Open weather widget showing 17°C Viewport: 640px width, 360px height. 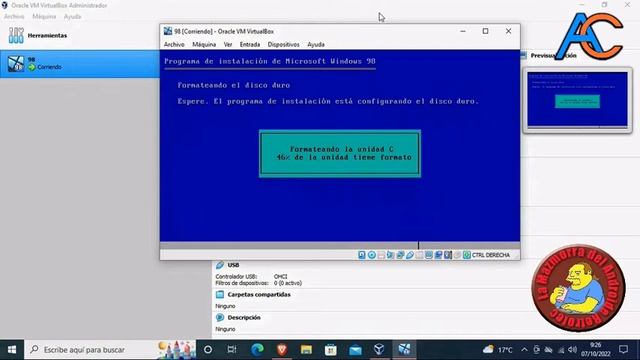(x=498, y=350)
